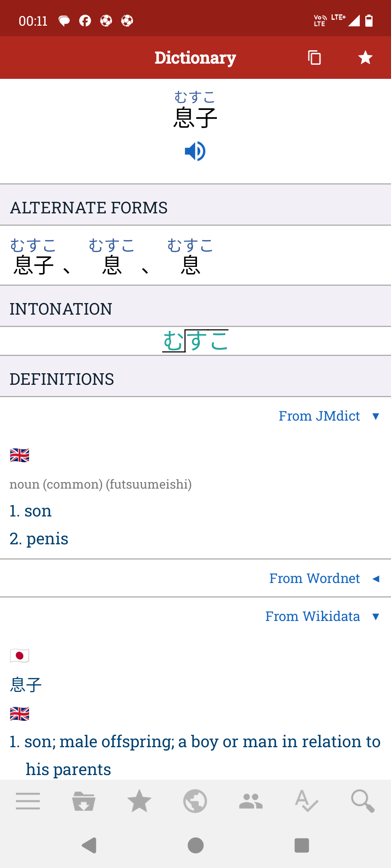The image size is (391, 868).
Task: Tap the Wikidata entry 息子
Action: [x=26, y=685]
